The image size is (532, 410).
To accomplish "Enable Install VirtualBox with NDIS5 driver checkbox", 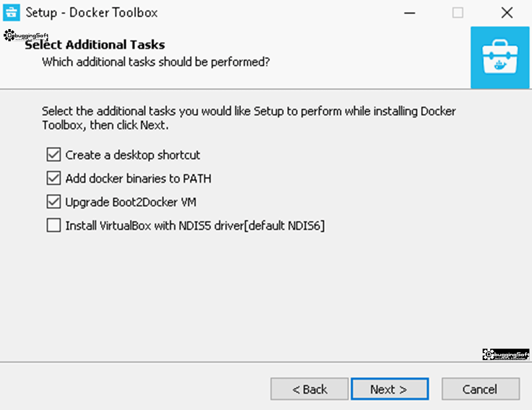I will 54,226.
